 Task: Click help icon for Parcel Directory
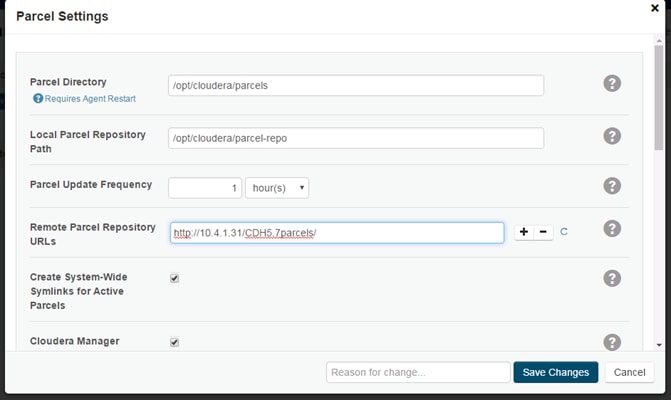612,83
